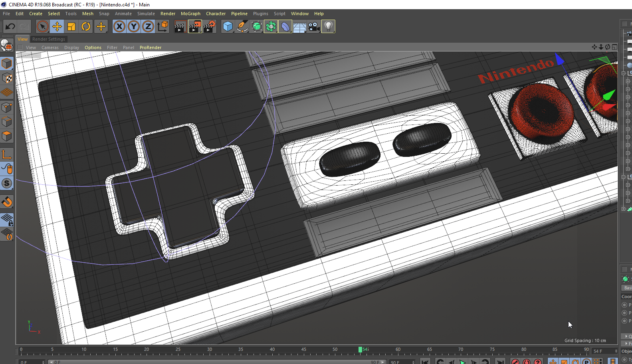Select the Move tool
The image size is (632, 364).
click(57, 27)
